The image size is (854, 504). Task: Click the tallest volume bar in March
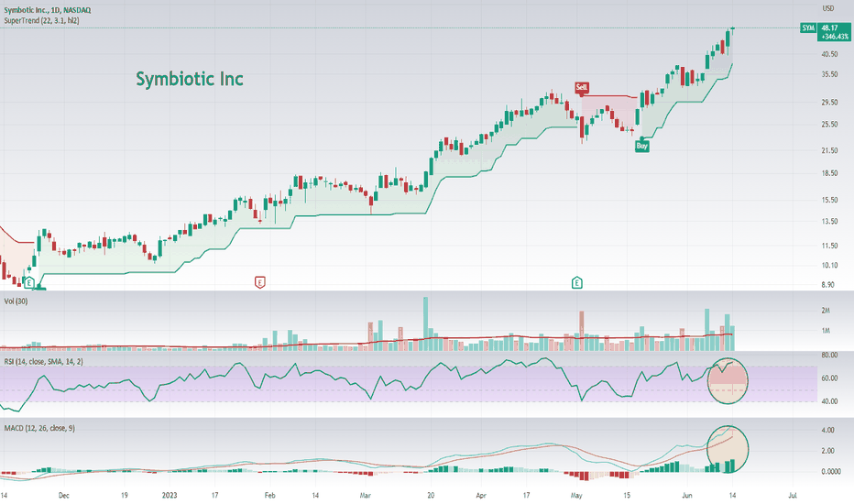point(426,323)
